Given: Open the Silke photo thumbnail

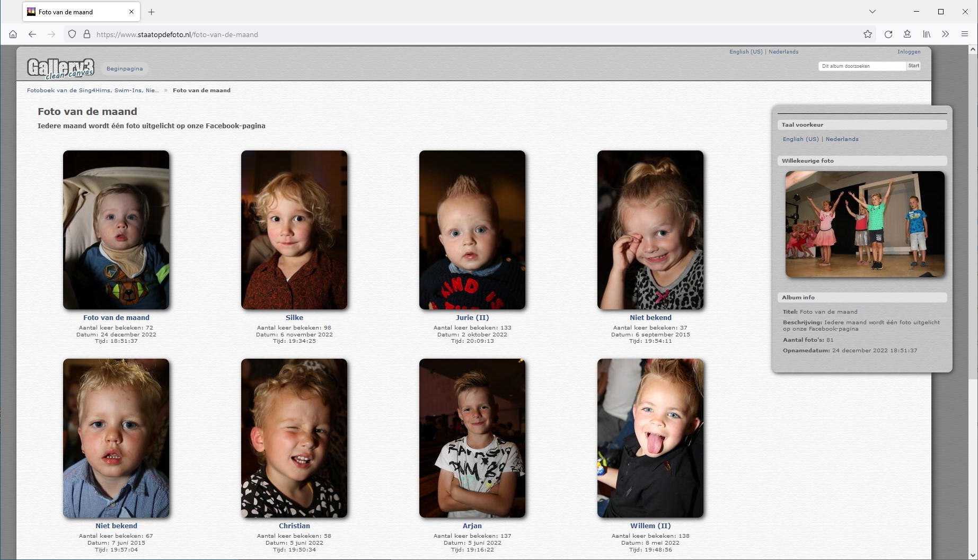Looking at the screenshot, I should click(x=294, y=230).
